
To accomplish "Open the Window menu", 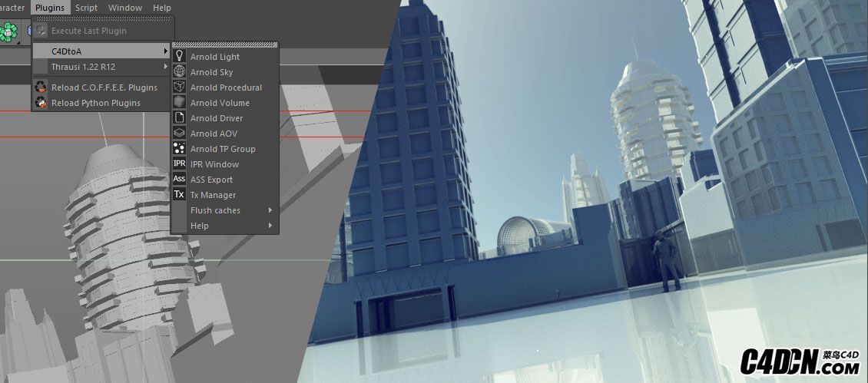I will 125,8.
